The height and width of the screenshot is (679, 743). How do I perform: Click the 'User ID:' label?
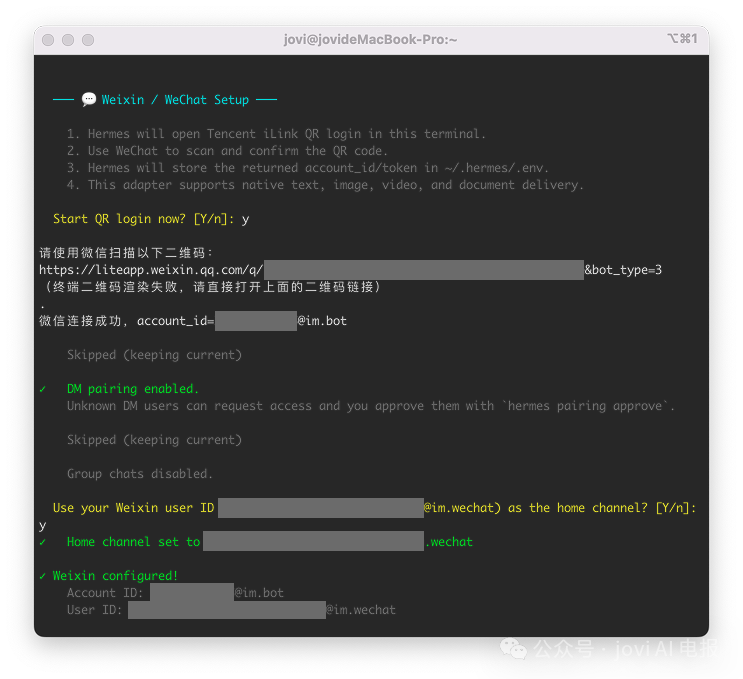click(94, 610)
